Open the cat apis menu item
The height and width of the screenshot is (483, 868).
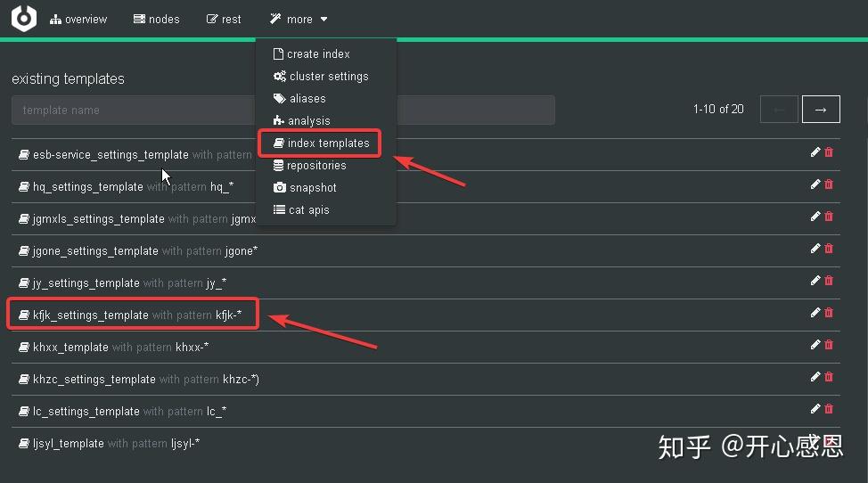tap(308, 210)
